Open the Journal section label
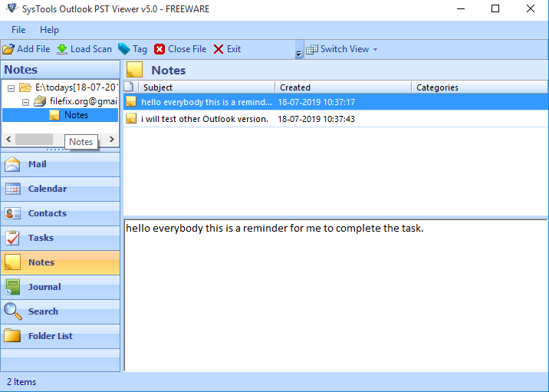This screenshot has width=549, height=392. pos(44,287)
